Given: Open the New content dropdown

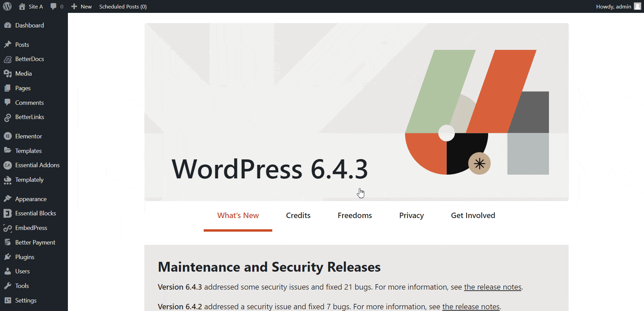Looking at the screenshot, I should pos(81,6).
